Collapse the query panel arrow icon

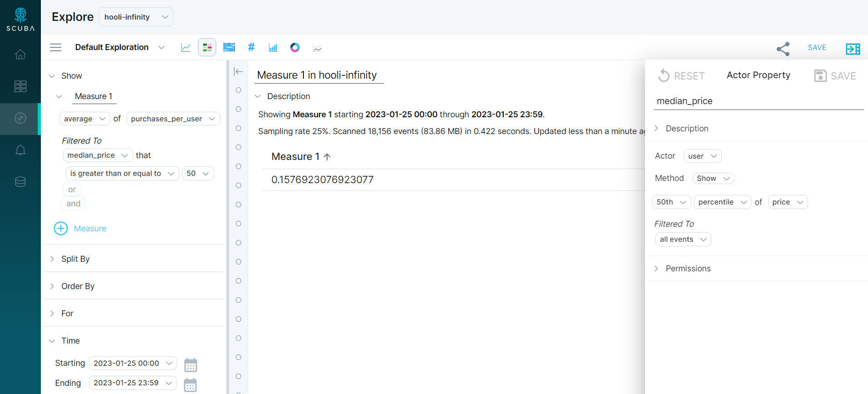(x=238, y=71)
